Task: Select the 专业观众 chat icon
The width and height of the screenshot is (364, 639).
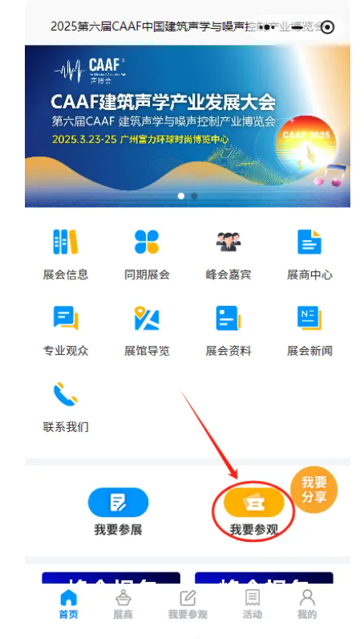Action: [65, 318]
